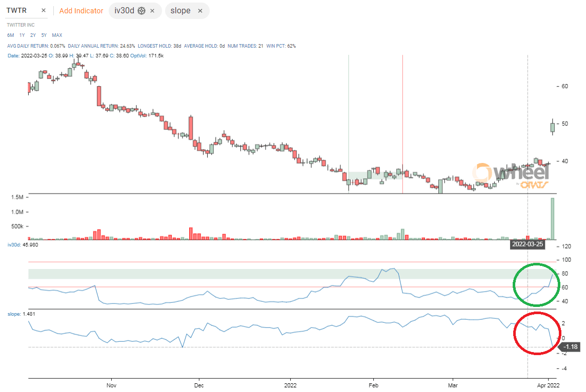The height and width of the screenshot is (392, 586).
Task: Click the iv30d: 45.980 panel label
Action: pyautogui.click(x=23, y=245)
